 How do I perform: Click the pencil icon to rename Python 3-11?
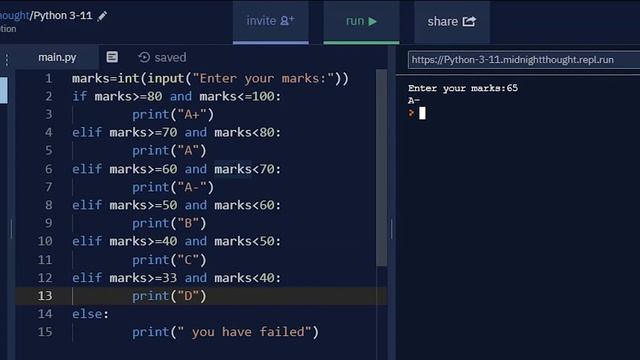coord(102,16)
